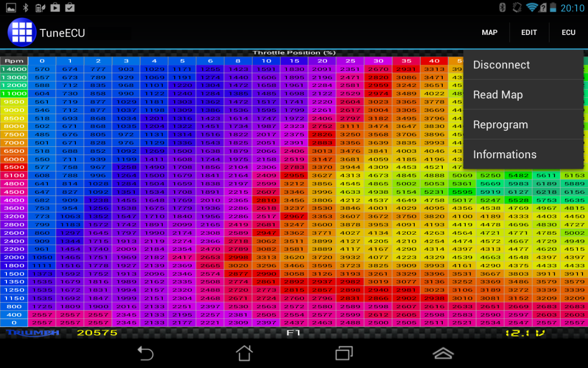Open the EDIT menu

tap(529, 32)
